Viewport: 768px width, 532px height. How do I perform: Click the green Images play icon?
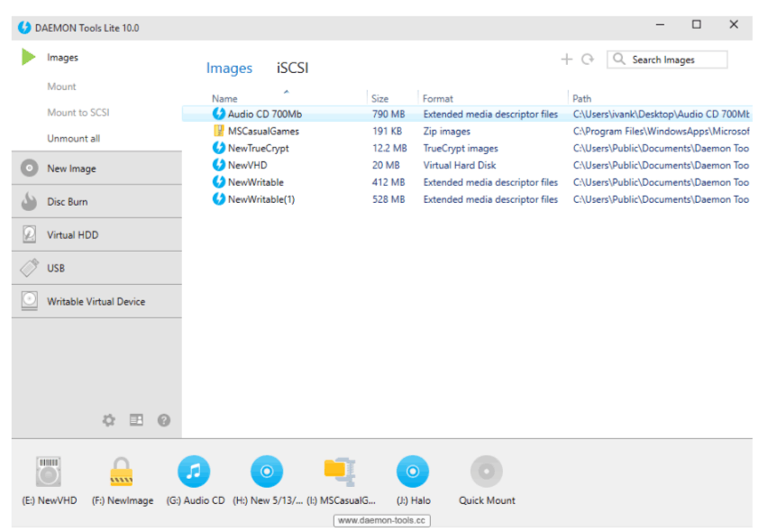[x=29, y=57]
